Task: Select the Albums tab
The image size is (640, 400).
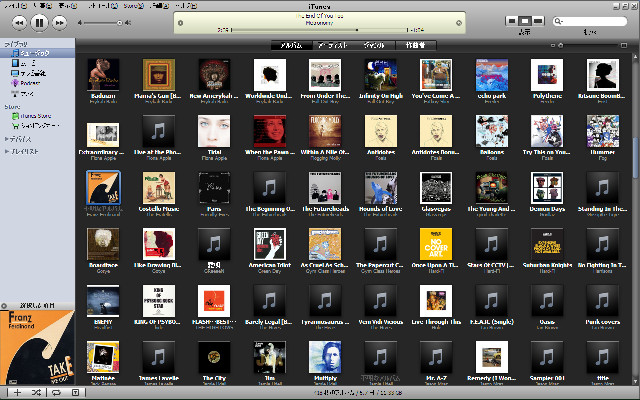Action: click(292, 45)
